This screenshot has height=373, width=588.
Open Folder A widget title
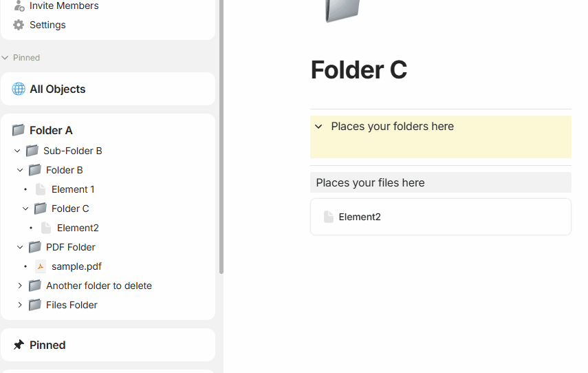pyautogui.click(x=51, y=130)
